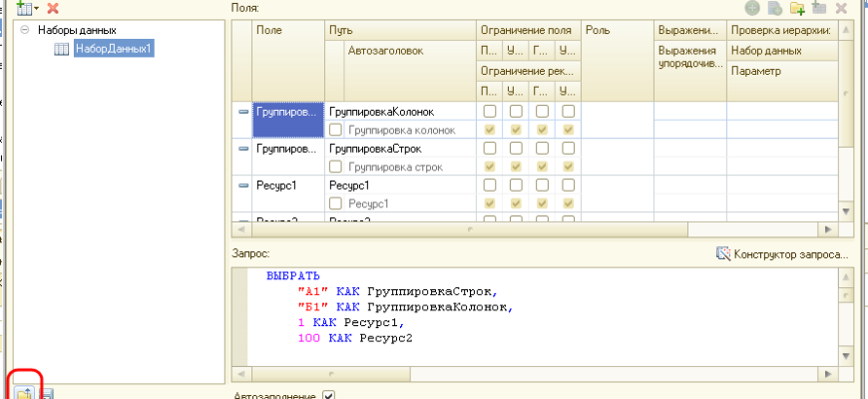Click the Роль column header
The height and width of the screenshot is (399, 868).
617,30
